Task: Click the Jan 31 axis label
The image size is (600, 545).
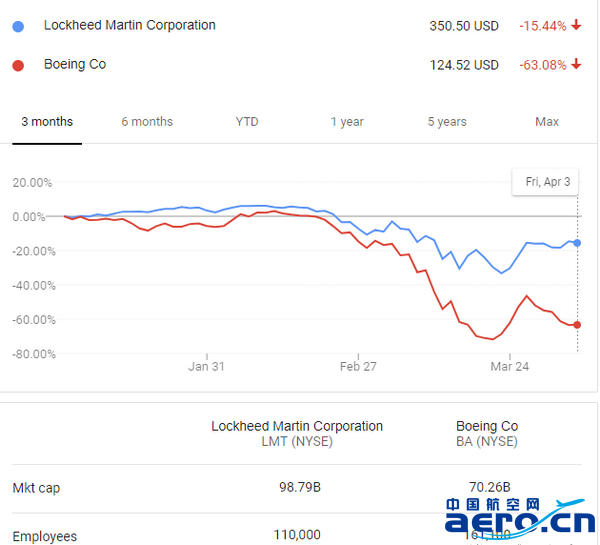Action: [206, 367]
